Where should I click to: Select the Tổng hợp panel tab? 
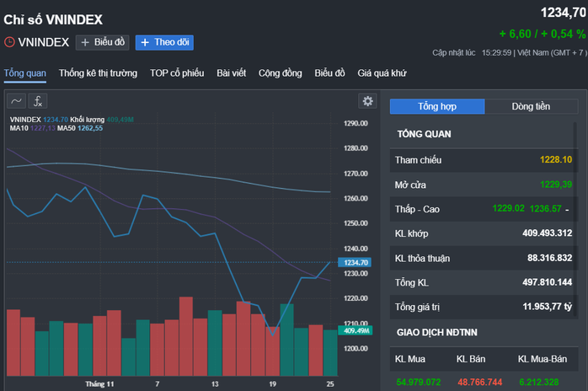(x=437, y=106)
